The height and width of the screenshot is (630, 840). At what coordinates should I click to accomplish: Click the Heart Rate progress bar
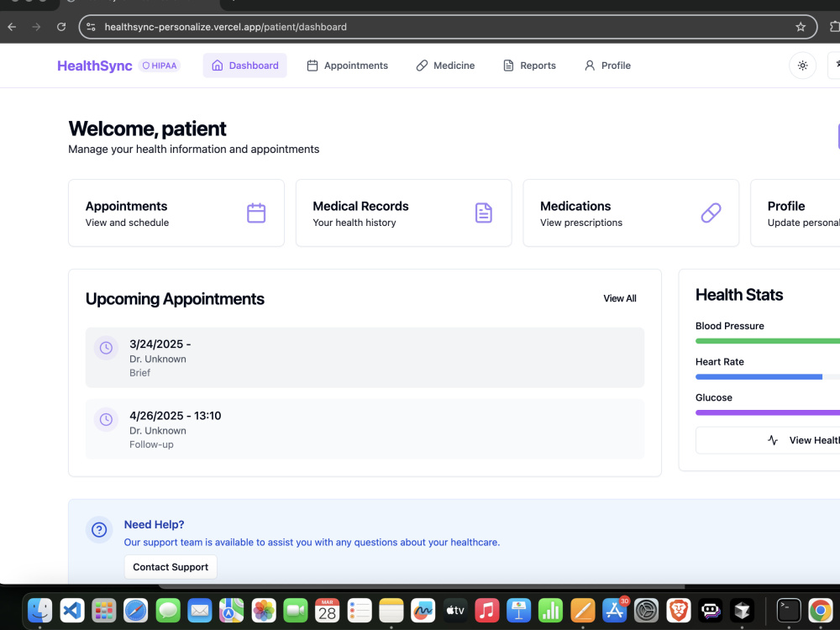click(x=768, y=376)
